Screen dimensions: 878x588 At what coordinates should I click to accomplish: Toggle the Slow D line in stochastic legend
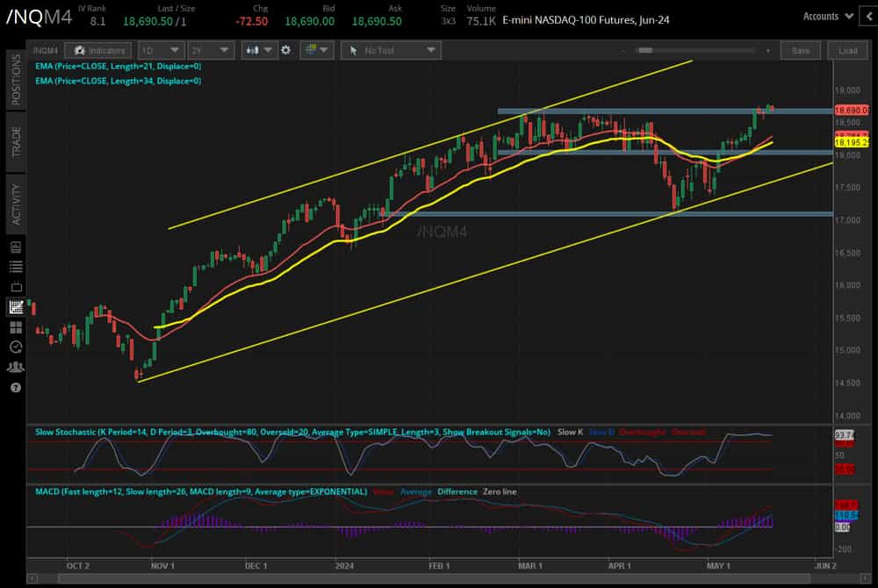pyautogui.click(x=601, y=432)
